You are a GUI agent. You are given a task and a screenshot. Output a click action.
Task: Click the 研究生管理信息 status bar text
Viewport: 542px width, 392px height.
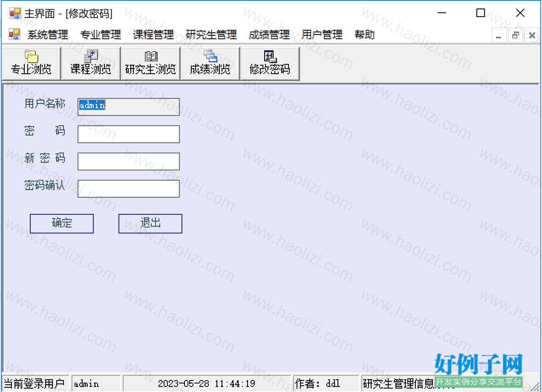tap(398, 383)
